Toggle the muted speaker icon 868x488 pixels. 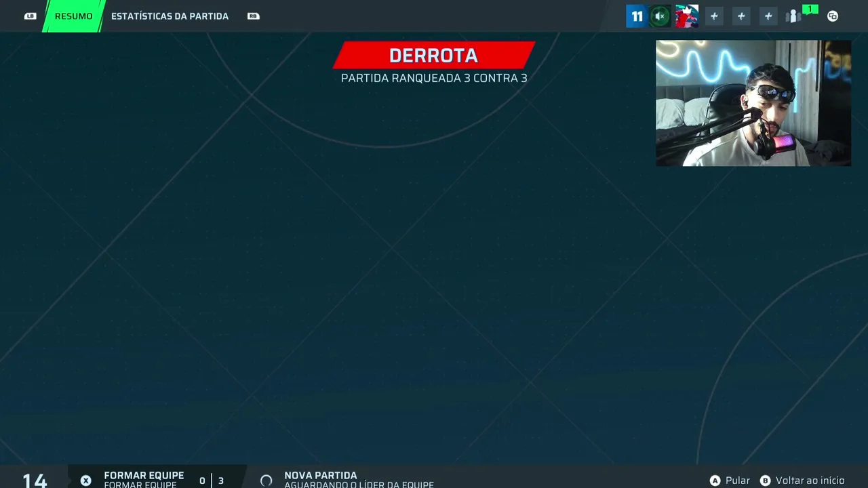pos(660,16)
